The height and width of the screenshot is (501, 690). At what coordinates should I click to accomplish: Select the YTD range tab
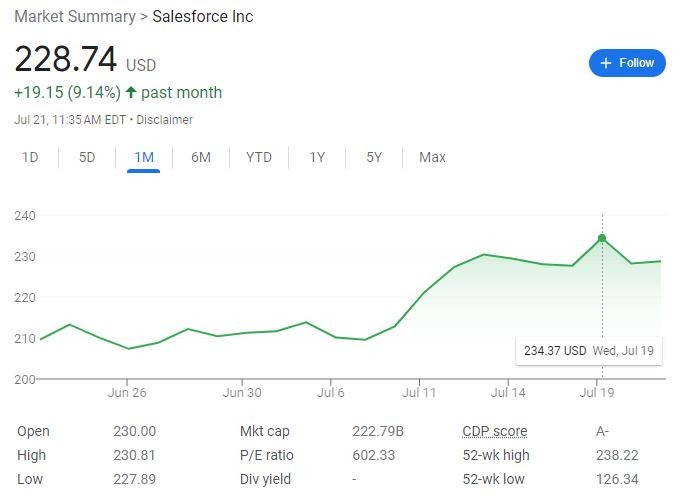[259, 157]
